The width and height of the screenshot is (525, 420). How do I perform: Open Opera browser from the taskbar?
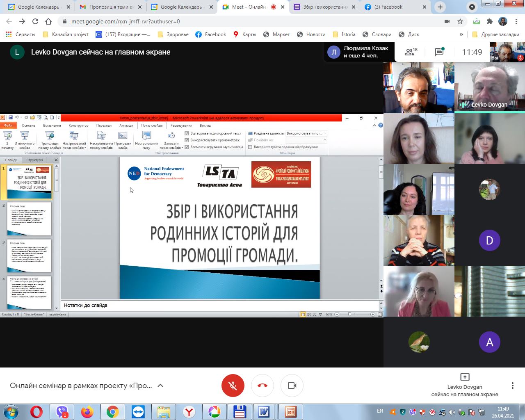coord(37,411)
